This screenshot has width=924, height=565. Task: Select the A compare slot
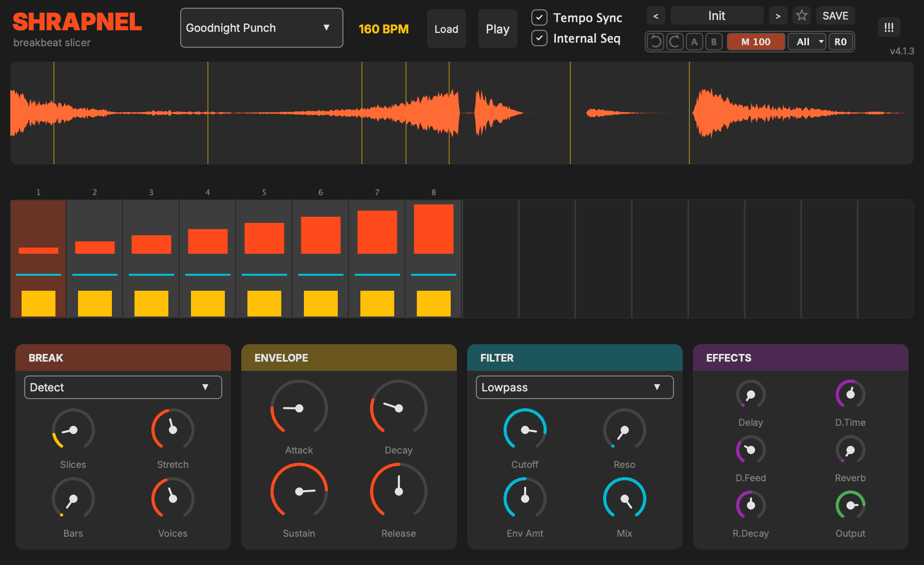point(695,42)
